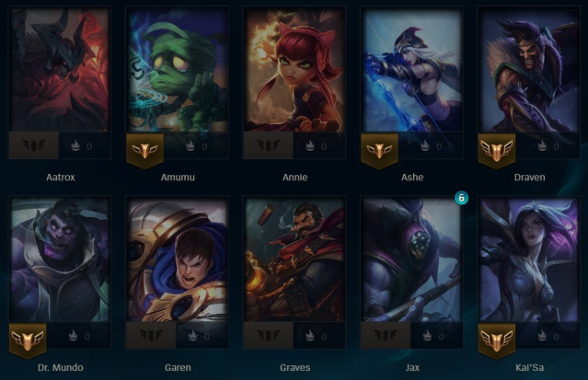Click Ashe's gold mastery badge icon
Image resolution: width=588 pixels, height=380 pixels.
point(379,150)
